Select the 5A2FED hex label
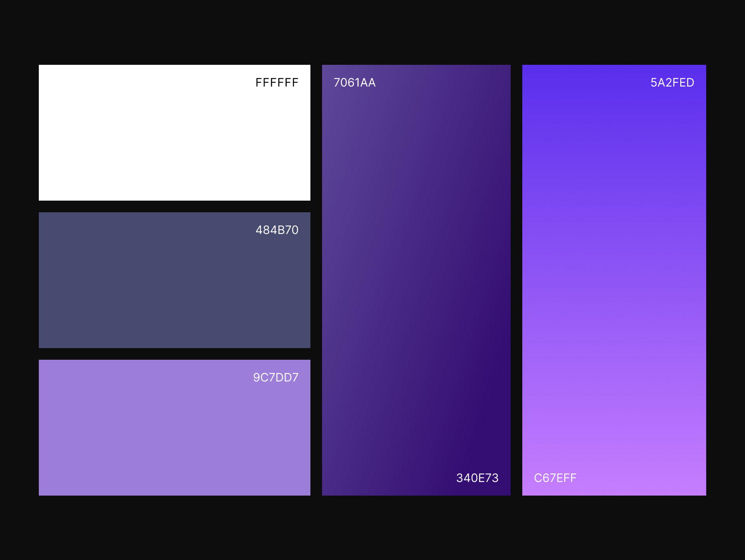This screenshot has width=745, height=560. pos(672,83)
